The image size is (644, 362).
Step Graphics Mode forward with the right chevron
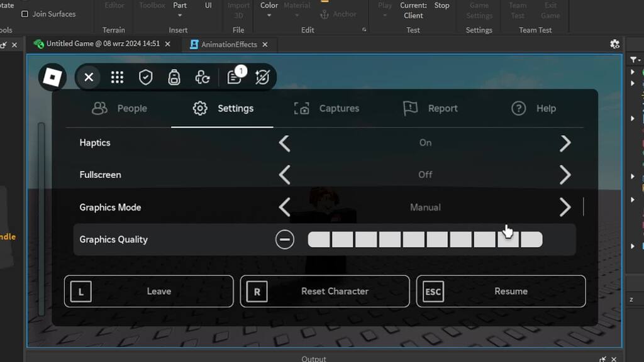(565, 207)
